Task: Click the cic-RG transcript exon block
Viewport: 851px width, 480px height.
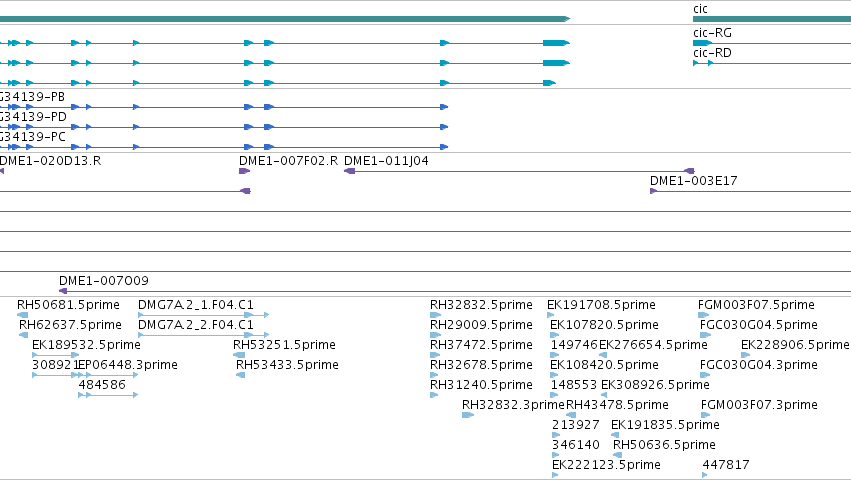Action: 702,43
